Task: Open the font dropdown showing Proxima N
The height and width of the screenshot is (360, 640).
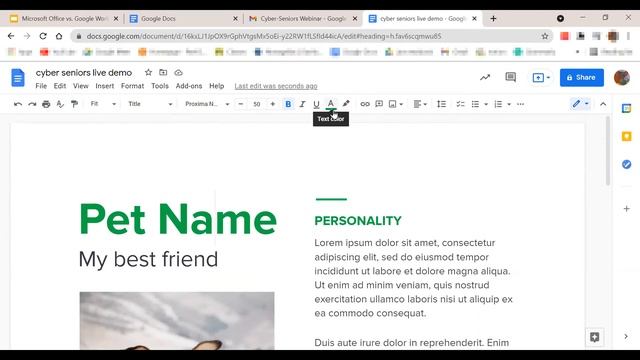Action: pyautogui.click(x=207, y=104)
